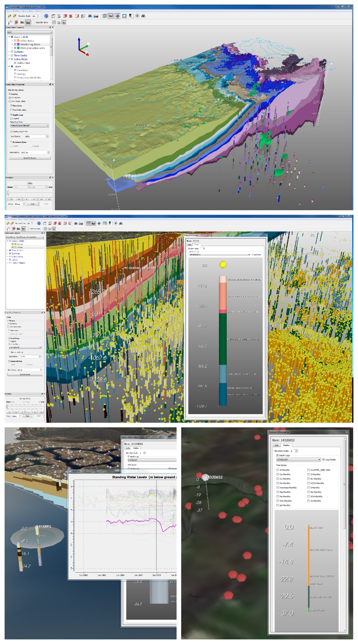
Task: Toggle Screened Zone checkbox in QWC properties
Action: click(x=11, y=142)
